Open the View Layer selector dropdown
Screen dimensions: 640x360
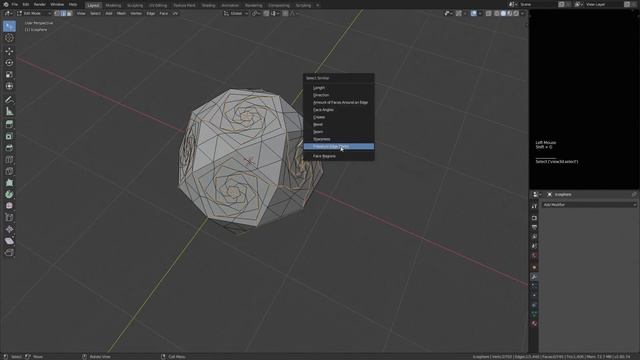tap(578, 4)
